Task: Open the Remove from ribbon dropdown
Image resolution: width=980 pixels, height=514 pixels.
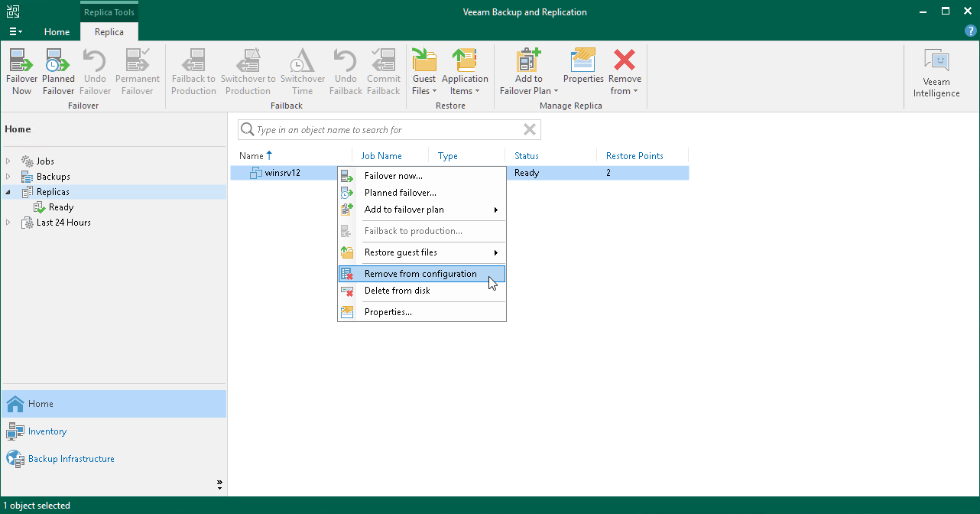Action: click(x=625, y=72)
